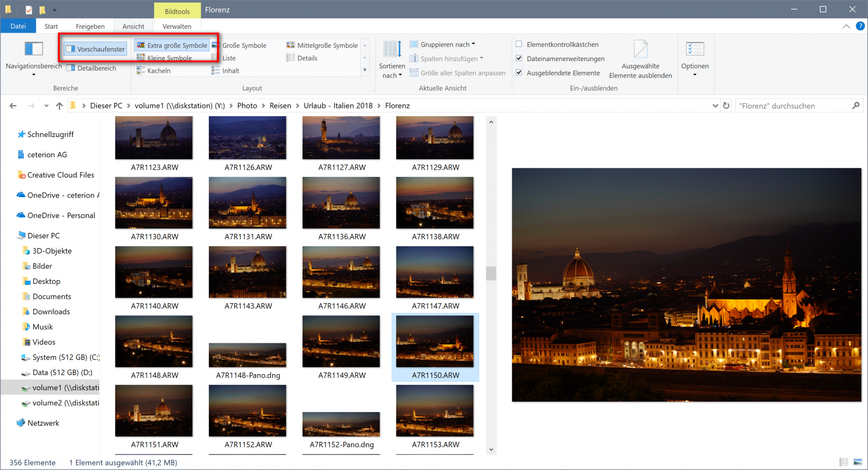This screenshot has width=868, height=470.
Task: Uncheck Dateinamenerweiterungen
Action: [x=519, y=58]
